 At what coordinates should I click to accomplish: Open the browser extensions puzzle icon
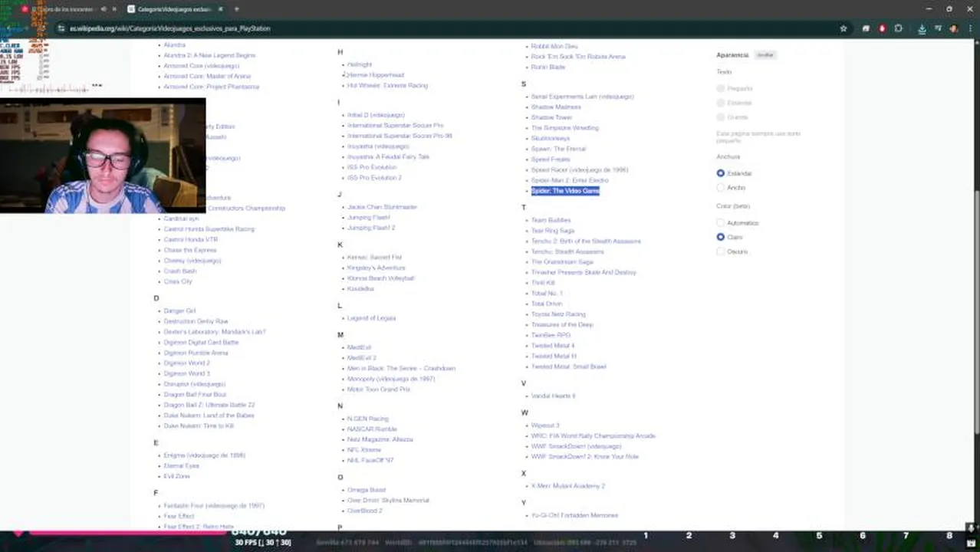click(898, 28)
